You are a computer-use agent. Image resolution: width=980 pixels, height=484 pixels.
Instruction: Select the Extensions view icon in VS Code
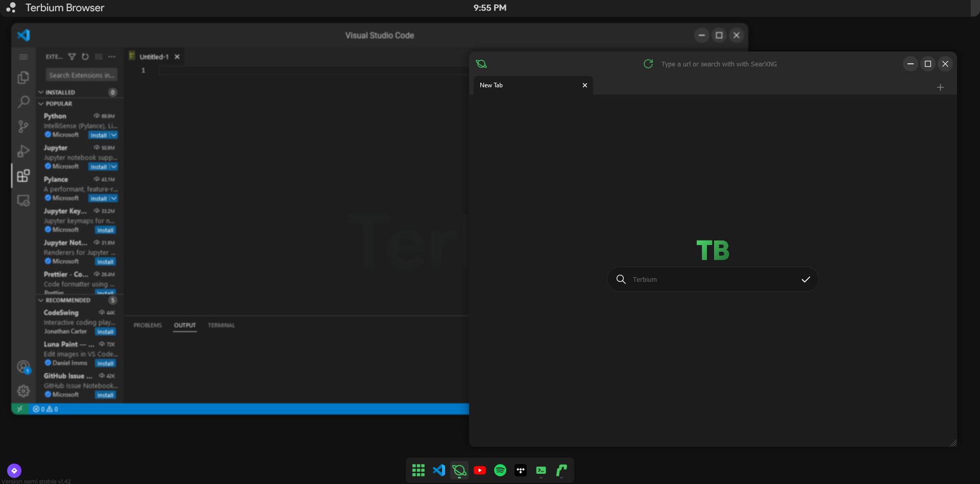[23, 176]
